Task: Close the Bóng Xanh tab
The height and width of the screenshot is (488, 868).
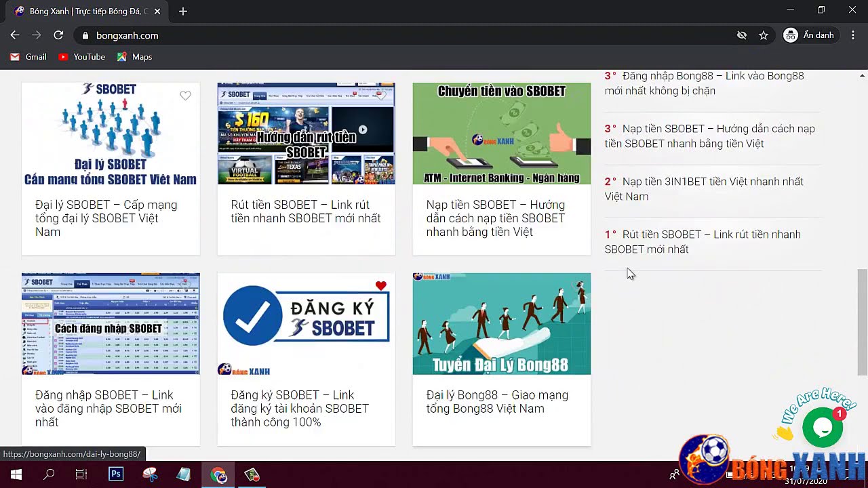Action: pos(157,12)
